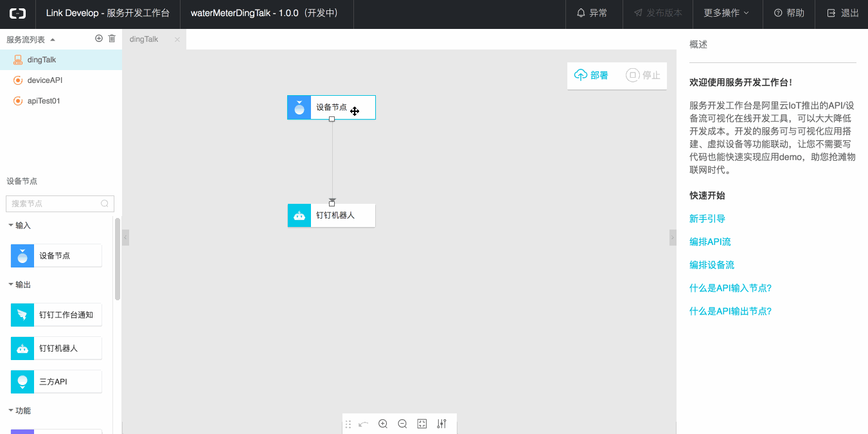Select 设备节点 in the node palette
Screen dimensions: 868x434
click(x=57, y=255)
